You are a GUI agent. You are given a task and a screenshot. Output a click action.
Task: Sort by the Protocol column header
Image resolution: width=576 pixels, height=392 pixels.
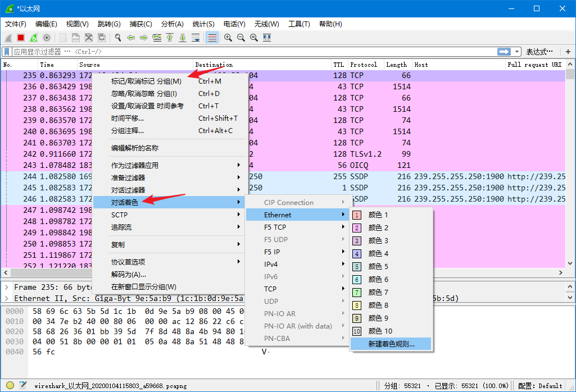(365, 65)
